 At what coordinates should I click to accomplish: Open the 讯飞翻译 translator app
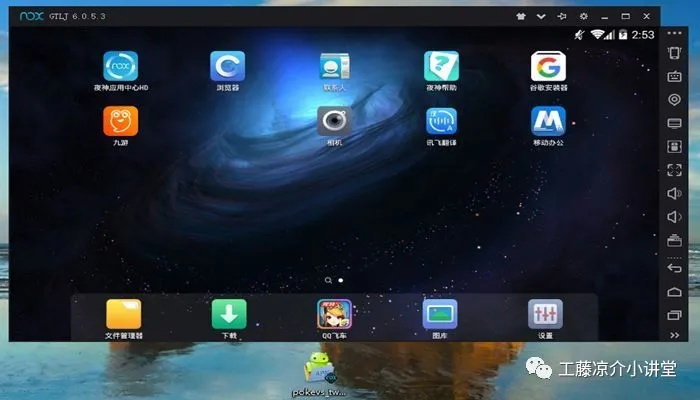[x=442, y=121]
